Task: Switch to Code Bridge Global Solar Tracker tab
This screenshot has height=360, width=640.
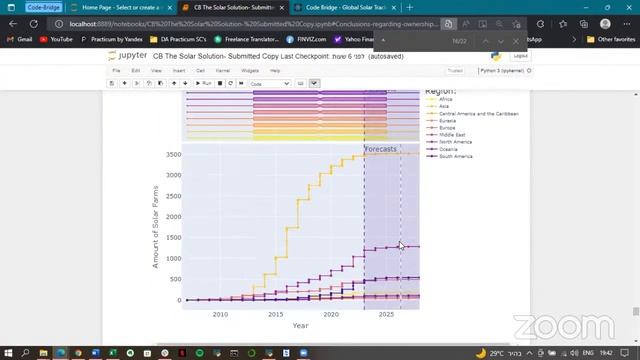Action: coord(345,7)
